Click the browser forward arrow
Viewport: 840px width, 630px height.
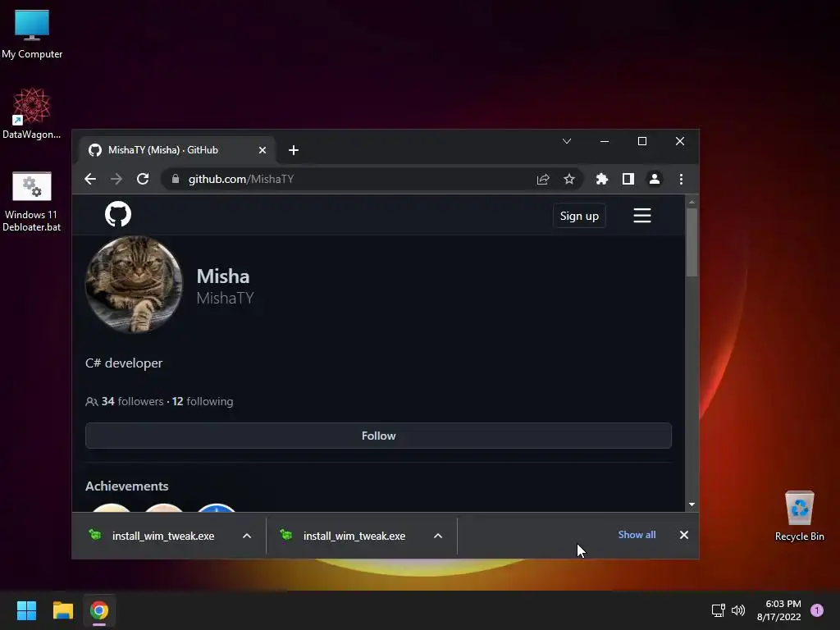[x=116, y=179]
